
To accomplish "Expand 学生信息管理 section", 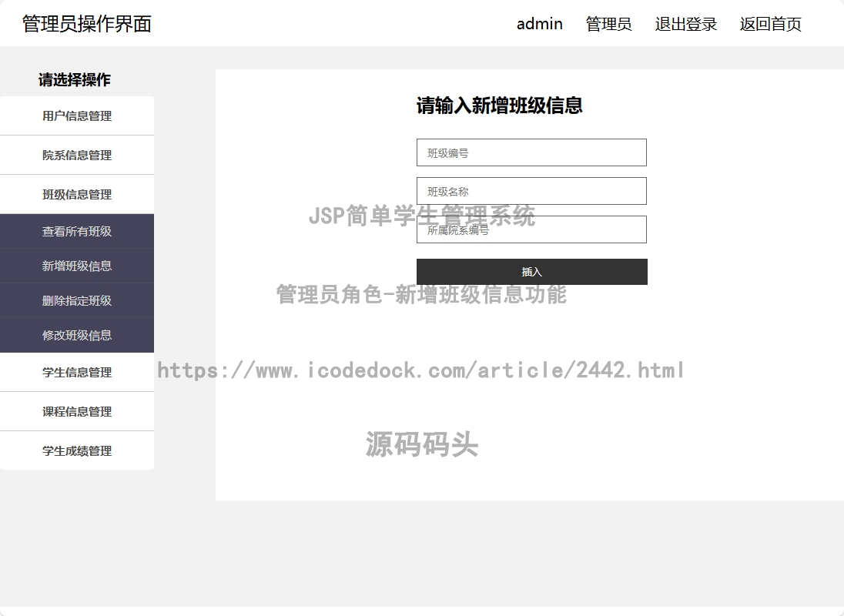I will coord(77,372).
